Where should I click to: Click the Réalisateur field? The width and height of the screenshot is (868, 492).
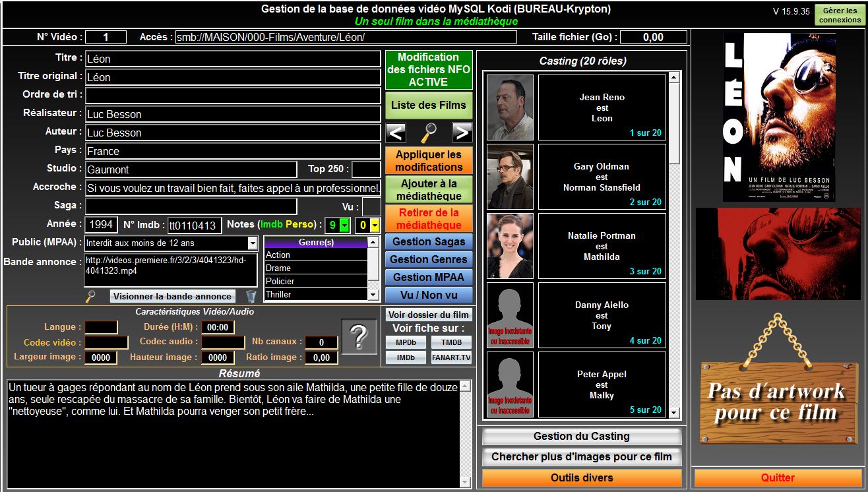coord(233,114)
